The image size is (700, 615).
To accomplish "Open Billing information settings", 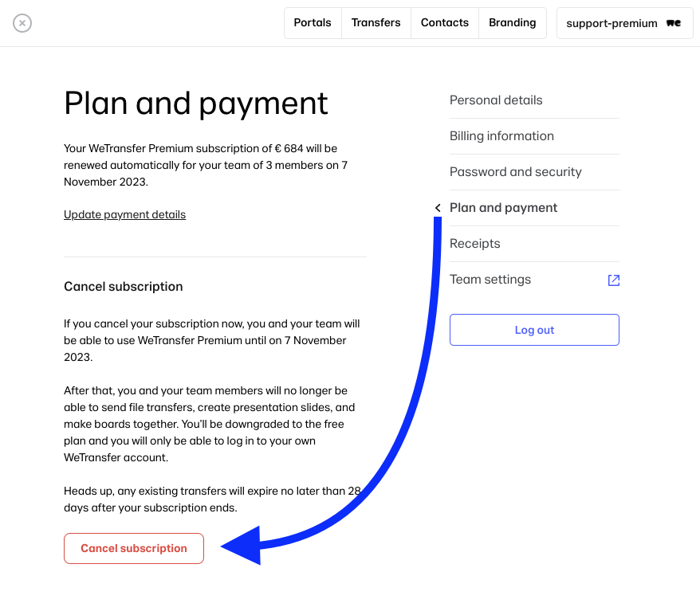I will pyautogui.click(x=501, y=135).
